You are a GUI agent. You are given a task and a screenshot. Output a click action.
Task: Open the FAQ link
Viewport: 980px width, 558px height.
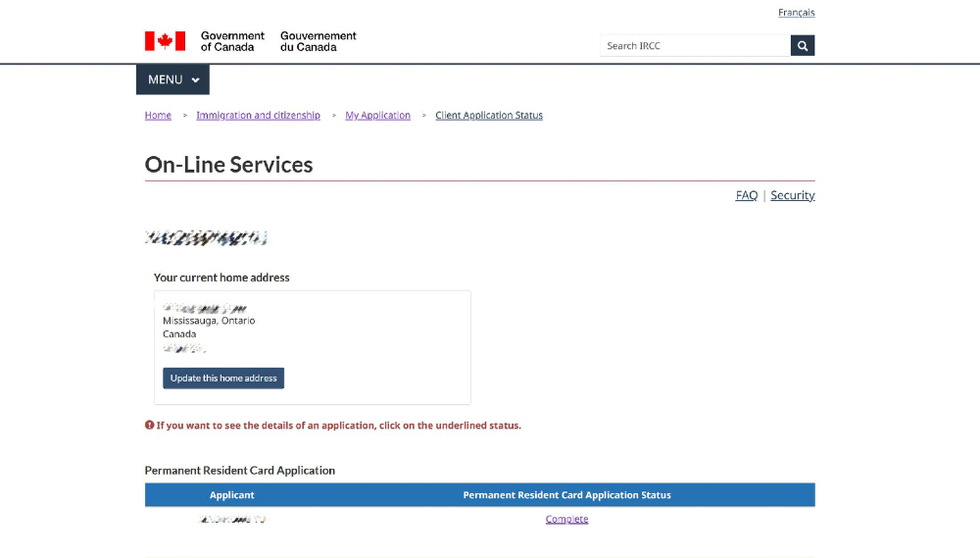click(746, 195)
